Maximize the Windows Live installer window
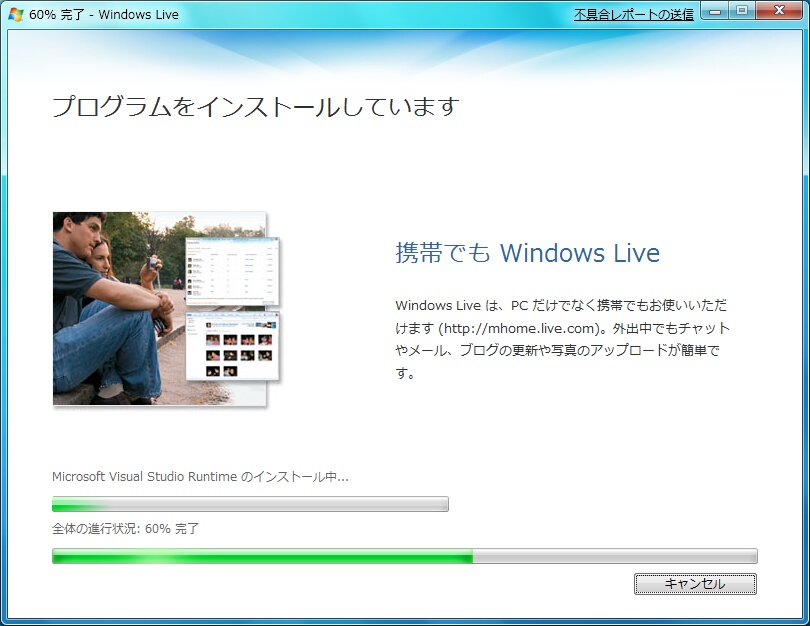 click(742, 11)
